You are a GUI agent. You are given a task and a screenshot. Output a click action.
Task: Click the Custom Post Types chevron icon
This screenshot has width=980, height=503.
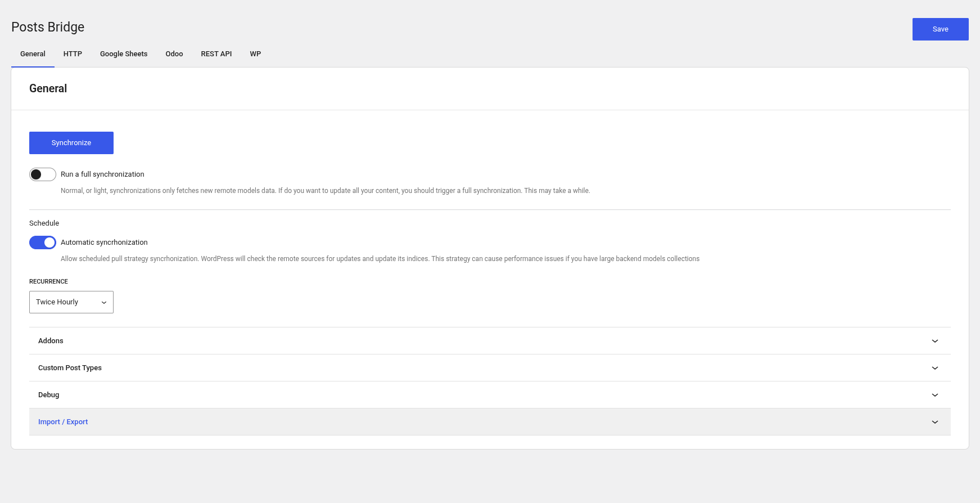(934, 368)
